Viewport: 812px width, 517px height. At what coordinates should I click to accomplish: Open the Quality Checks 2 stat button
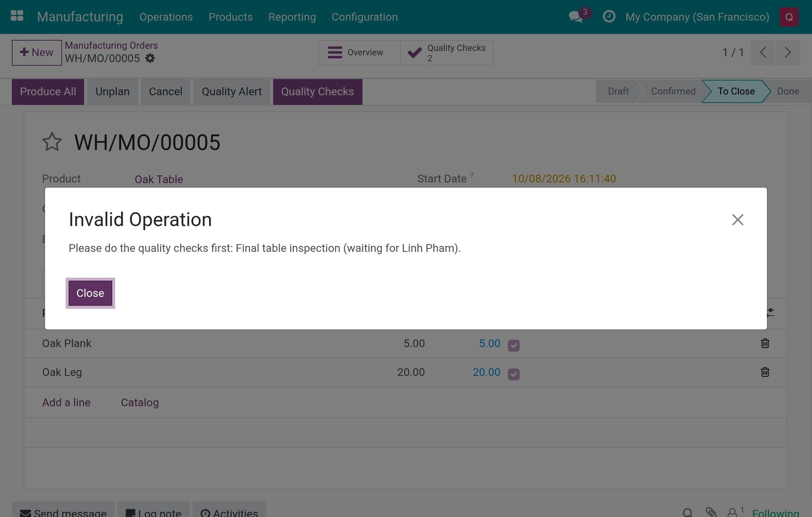click(x=447, y=52)
